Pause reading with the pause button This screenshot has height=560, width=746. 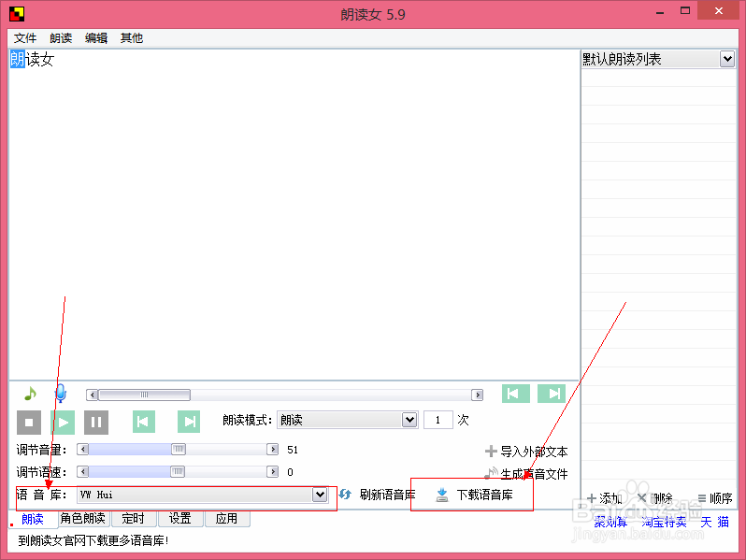tap(96, 422)
